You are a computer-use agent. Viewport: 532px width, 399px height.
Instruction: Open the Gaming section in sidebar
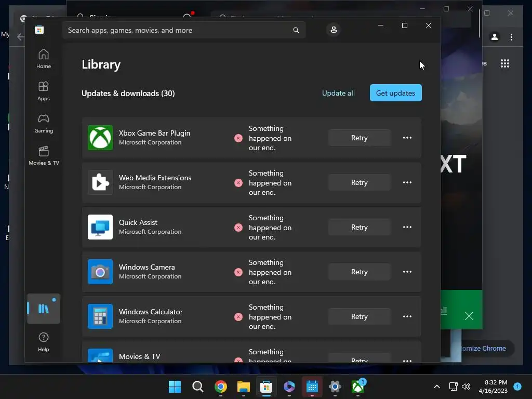44,123
